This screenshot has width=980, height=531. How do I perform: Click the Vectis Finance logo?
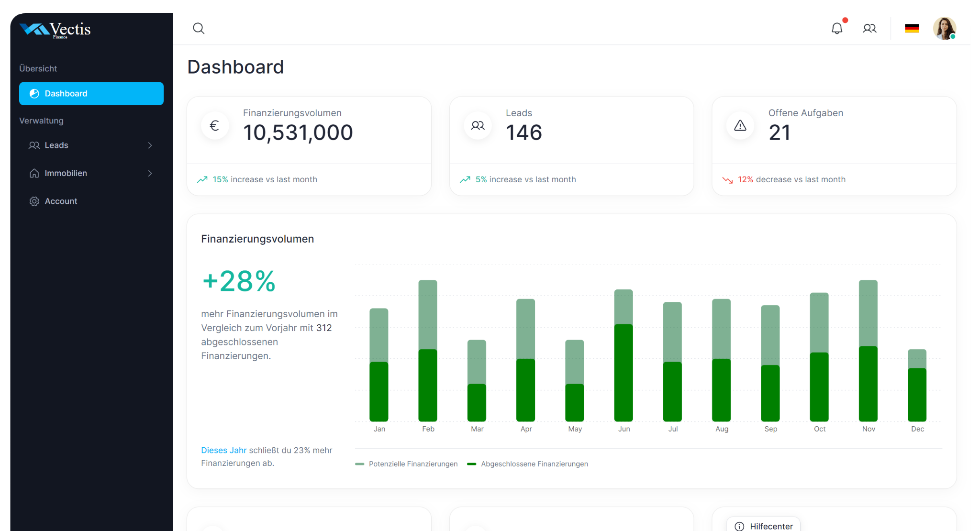click(56, 30)
